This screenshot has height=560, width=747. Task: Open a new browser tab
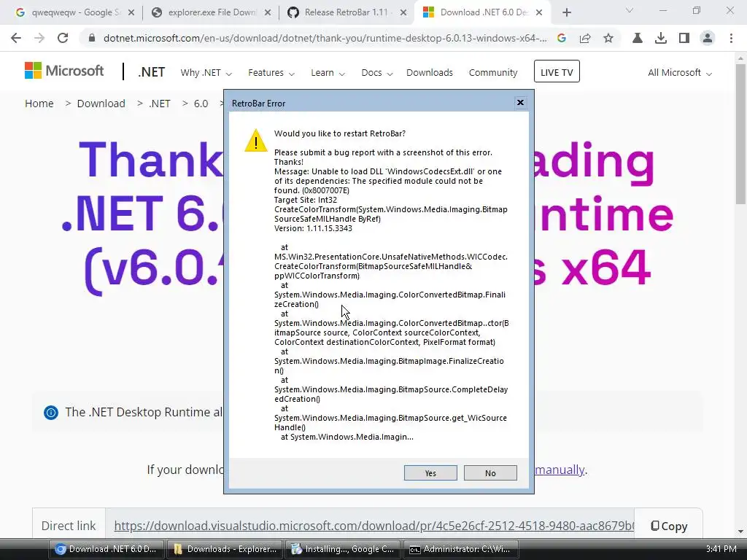tap(566, 12)
